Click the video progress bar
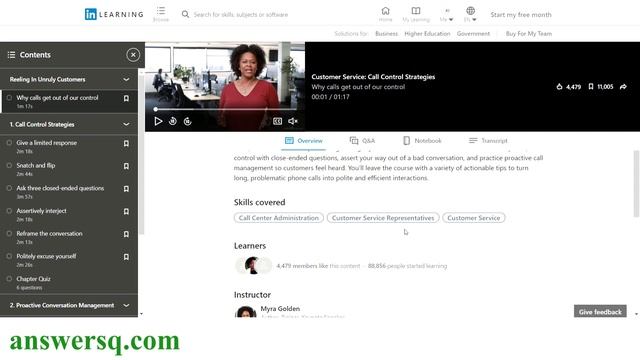Image resolution: width=640 pixels, height=360 pixels. coord(226,109)
